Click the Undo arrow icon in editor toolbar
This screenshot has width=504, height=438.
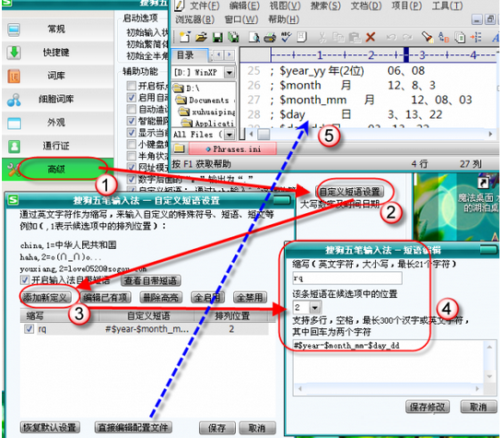[392, 38]
